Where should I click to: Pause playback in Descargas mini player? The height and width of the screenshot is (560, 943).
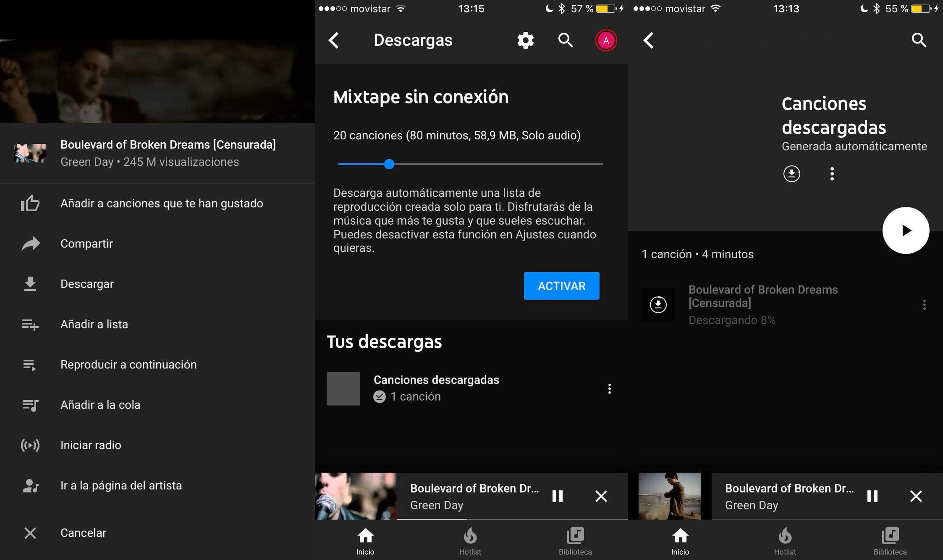557,496
